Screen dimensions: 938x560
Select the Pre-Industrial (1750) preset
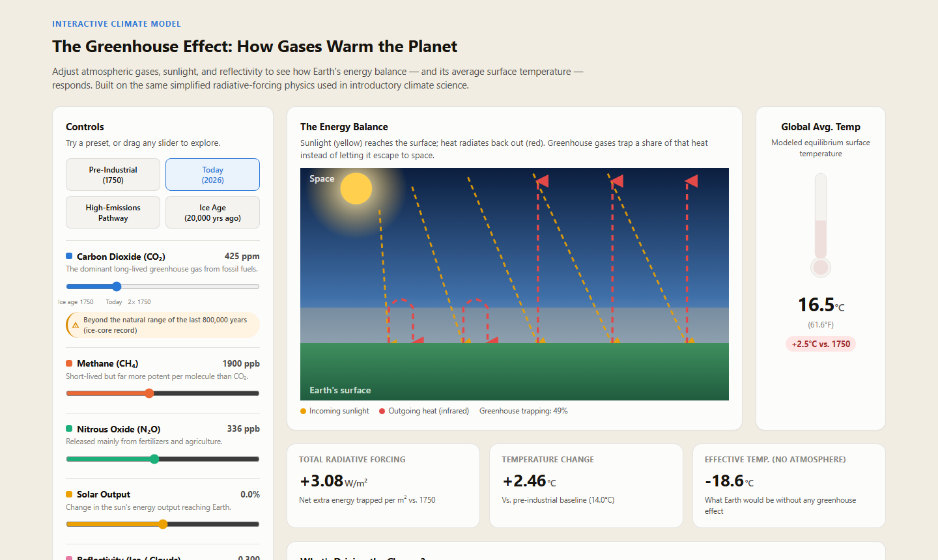click(113, 175)
